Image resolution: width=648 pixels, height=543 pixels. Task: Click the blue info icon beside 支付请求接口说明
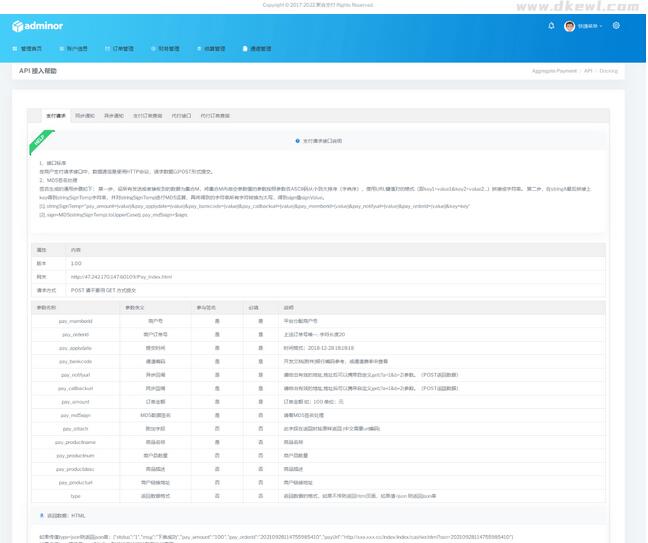tap(297, 141)
